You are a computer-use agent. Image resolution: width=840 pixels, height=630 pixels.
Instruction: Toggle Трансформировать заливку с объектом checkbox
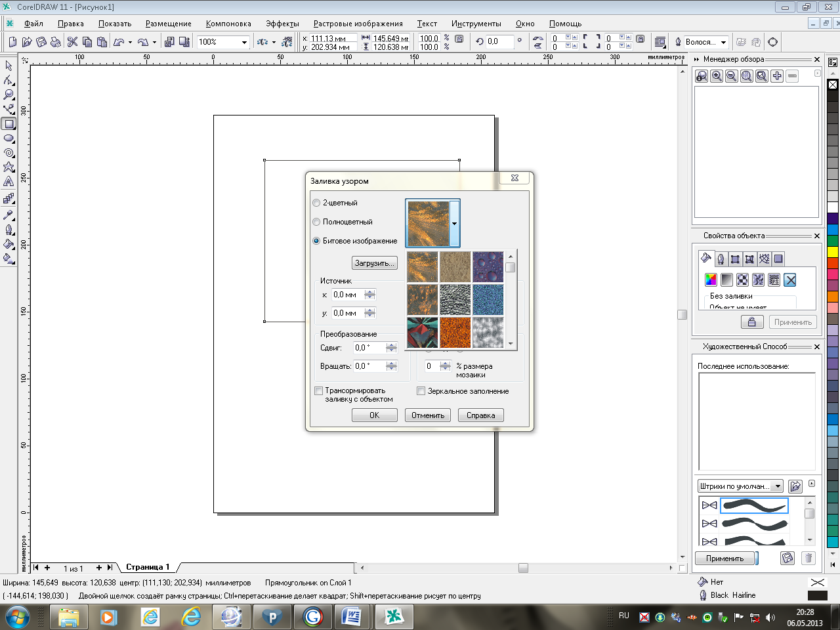(x=318, y=391)
